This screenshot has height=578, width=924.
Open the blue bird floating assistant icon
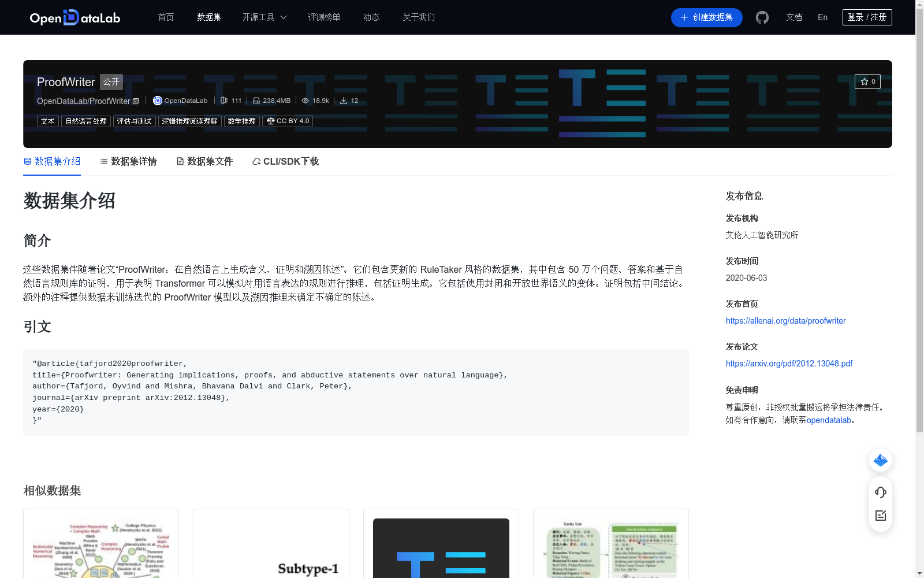pyautogui.click(x=881, y=460)
